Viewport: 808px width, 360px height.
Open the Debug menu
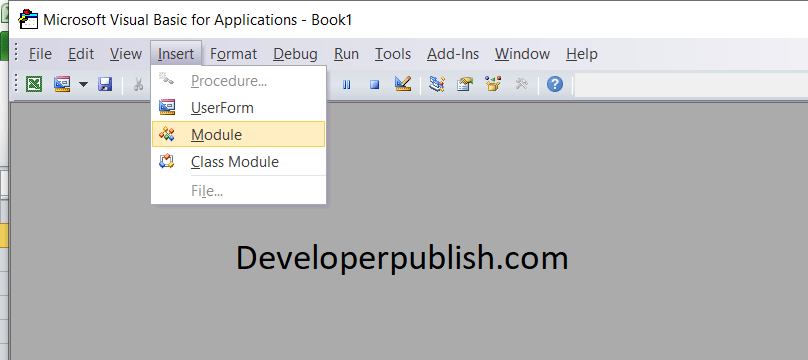pos(295,54)
